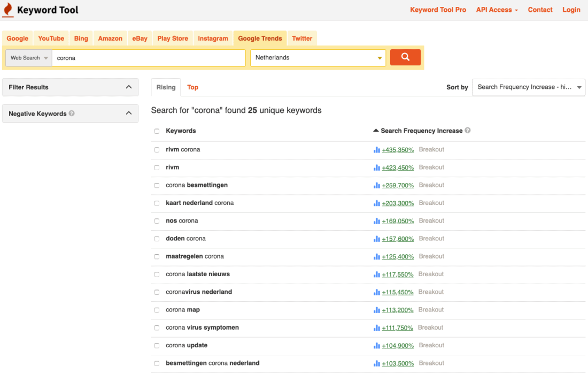
Task: Click the +435,350% link
Action: click(398, 150)
